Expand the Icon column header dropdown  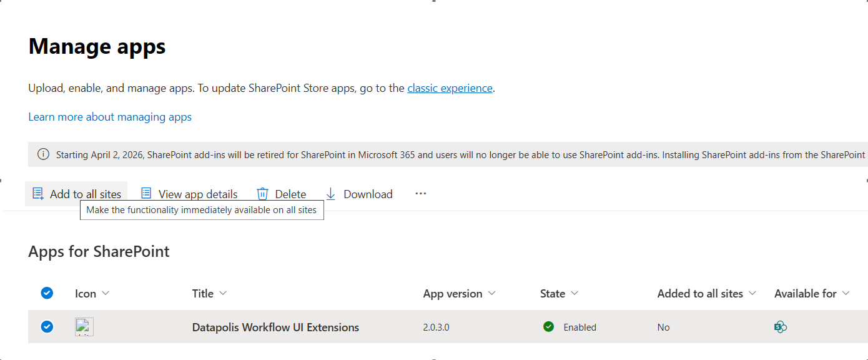[105, 293]
